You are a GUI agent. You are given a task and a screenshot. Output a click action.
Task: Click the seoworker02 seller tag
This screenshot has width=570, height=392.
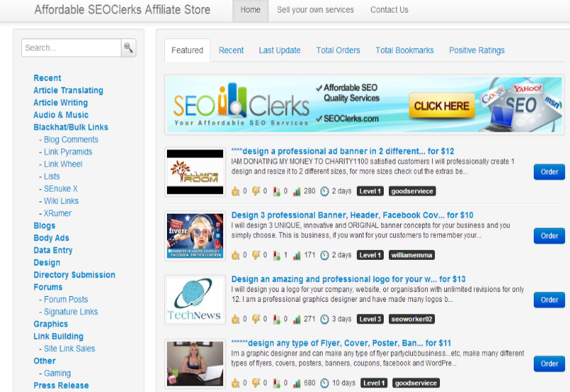click(x=412, y=319)
